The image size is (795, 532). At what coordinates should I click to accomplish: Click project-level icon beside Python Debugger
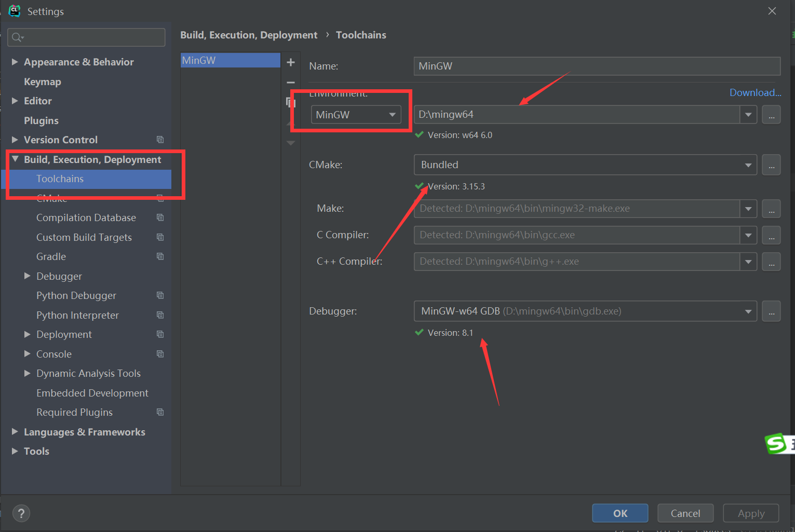(160, 295)
